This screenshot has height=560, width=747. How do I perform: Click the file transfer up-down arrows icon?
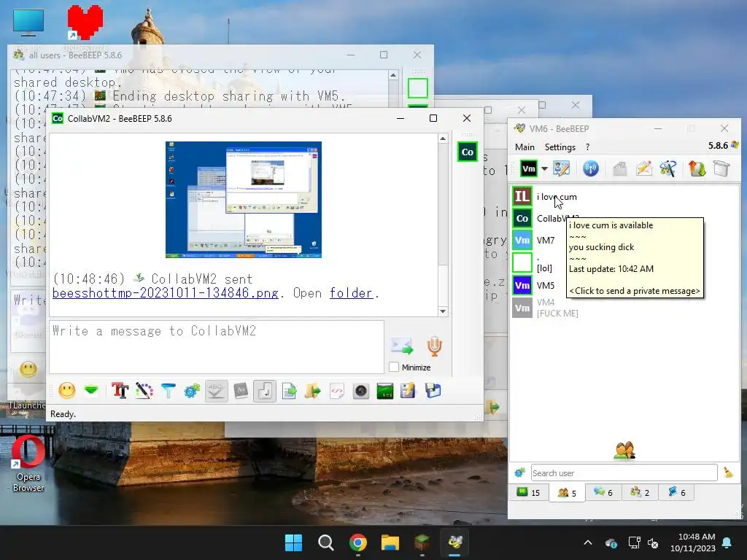tap(697, 168)
